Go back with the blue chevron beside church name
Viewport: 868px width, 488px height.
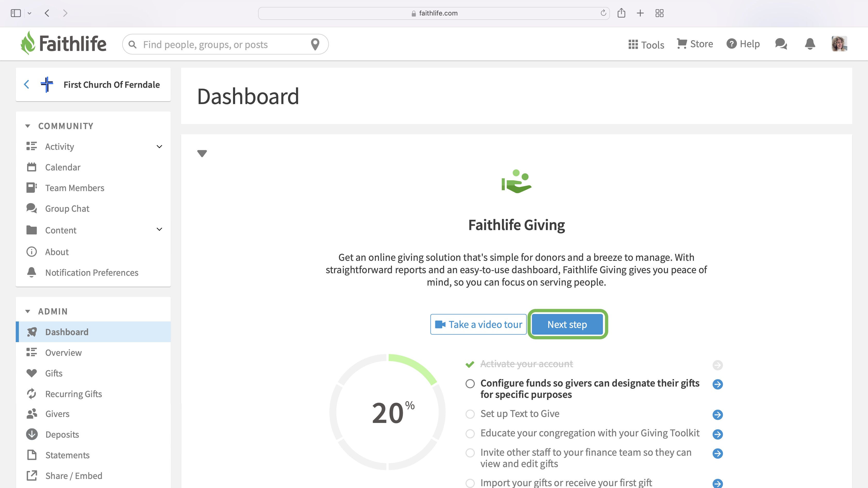27,84
